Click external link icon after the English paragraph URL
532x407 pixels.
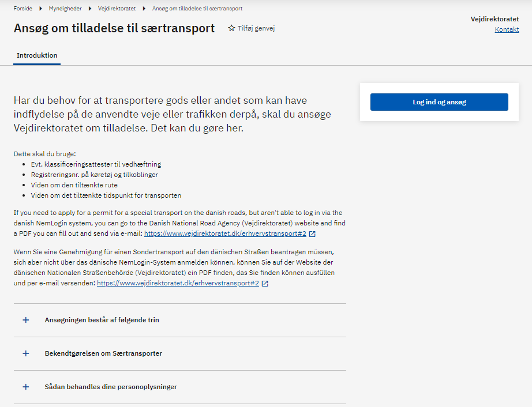312,234
